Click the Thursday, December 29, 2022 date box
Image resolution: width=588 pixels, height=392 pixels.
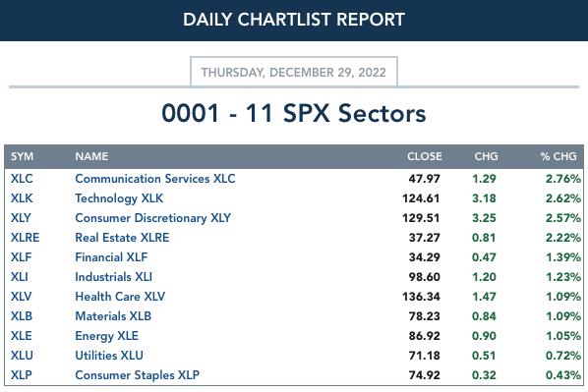[x=294, y=72]
